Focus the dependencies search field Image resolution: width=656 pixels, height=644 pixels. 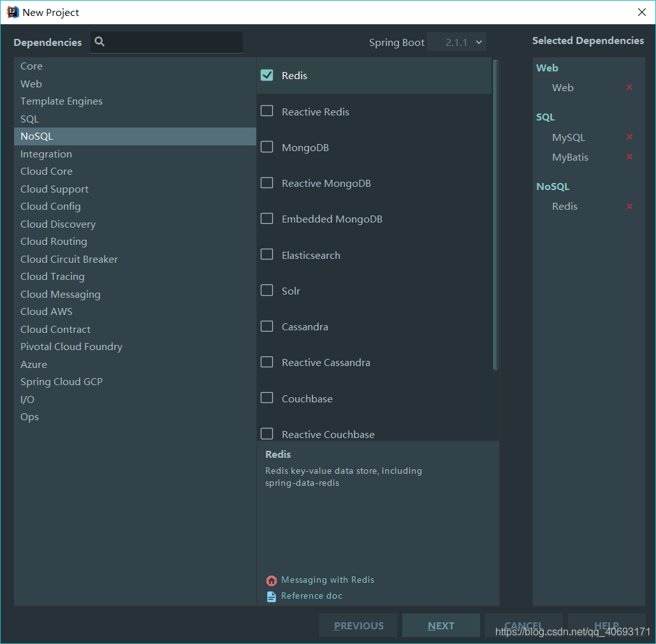click(x=166, y=42)
